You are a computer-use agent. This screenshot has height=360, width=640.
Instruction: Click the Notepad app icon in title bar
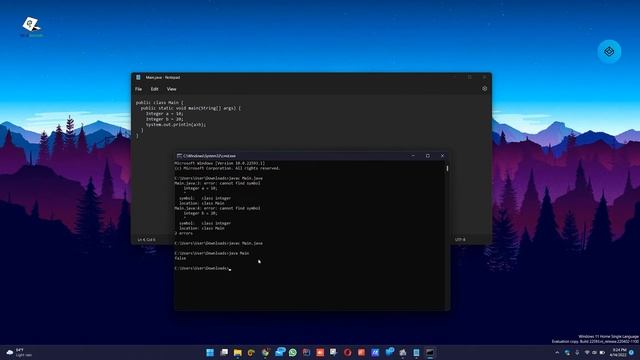click(x=138, y=77)
